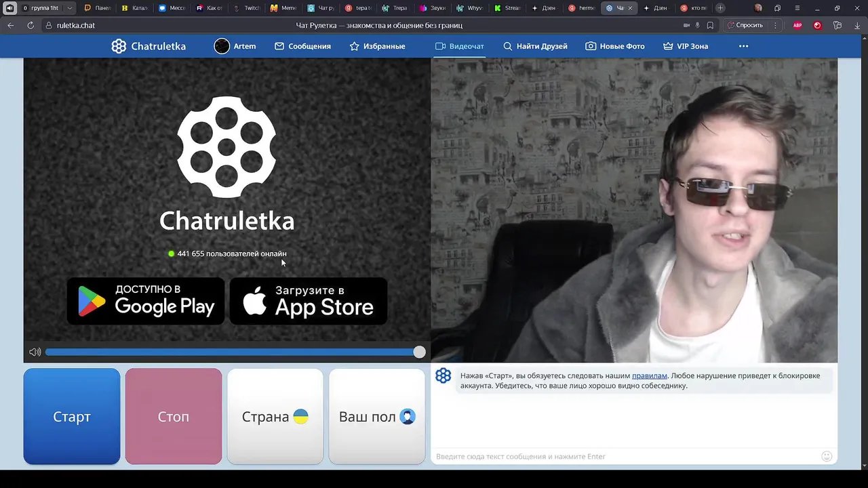This screenshot has height=488, width=868.
Task: Open the browser profile avatar
Action: point(758,8)
